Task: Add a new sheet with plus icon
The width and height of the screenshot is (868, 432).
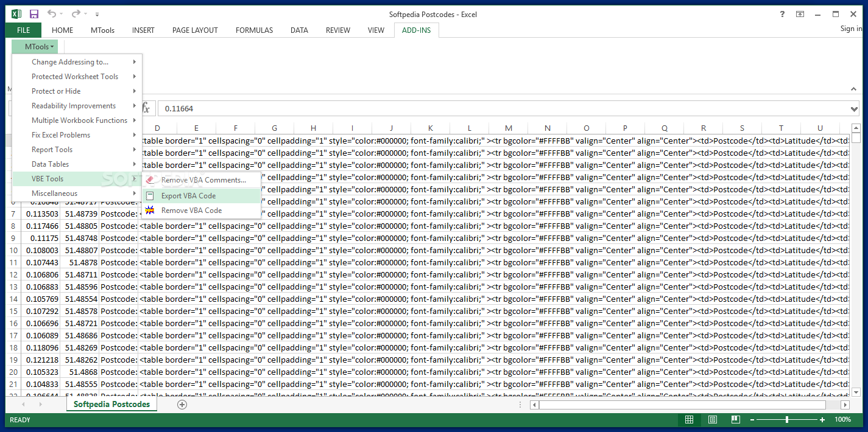Action: 182,405
